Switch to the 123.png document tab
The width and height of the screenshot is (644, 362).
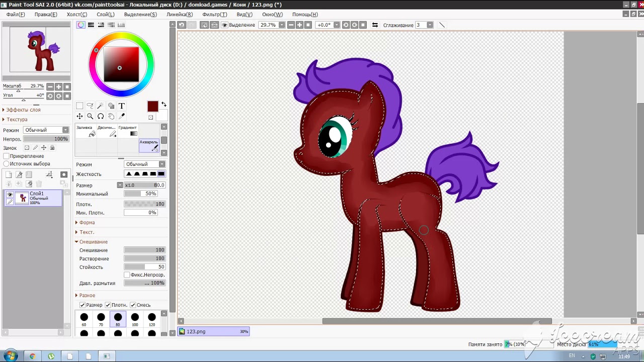tap(214, 331)
